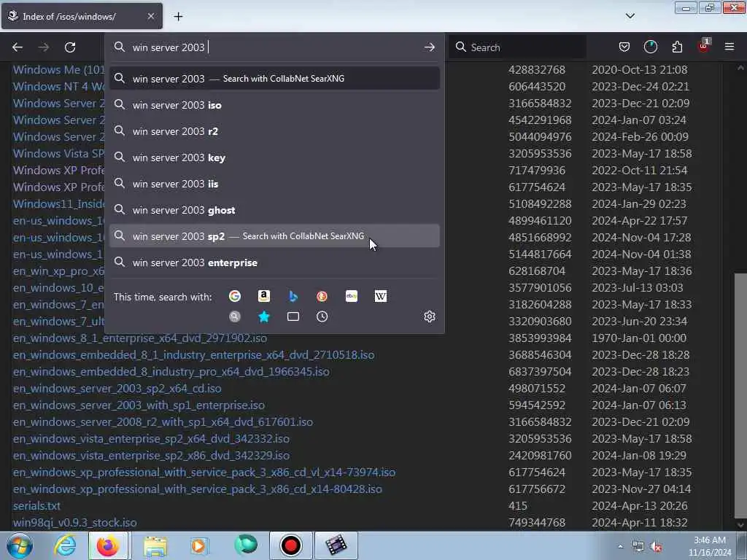The height and width of the screenshot is (560, 747).
Task: Open the Windows Start menu orb
Action: (20, 545)
